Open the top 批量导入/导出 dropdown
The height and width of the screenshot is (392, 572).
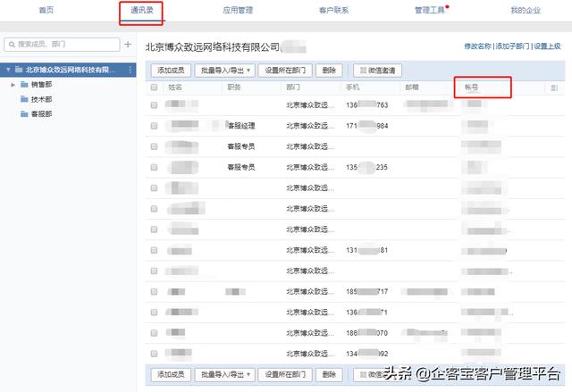click(225, 69)
